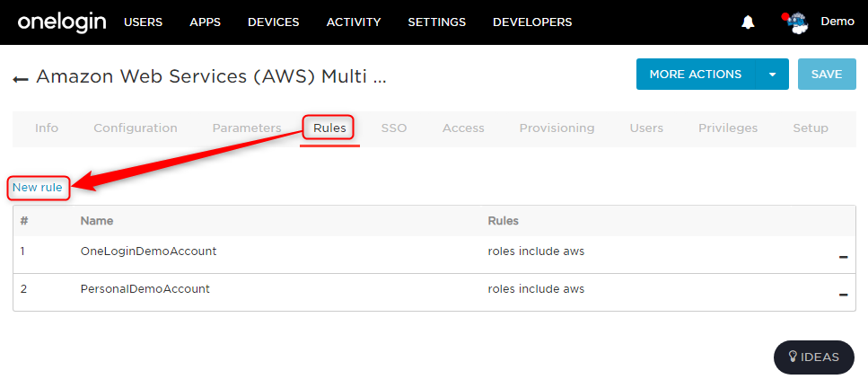Screen dimensions: 868x388
Task: Click the SAVE button
Action: (827, 75)
